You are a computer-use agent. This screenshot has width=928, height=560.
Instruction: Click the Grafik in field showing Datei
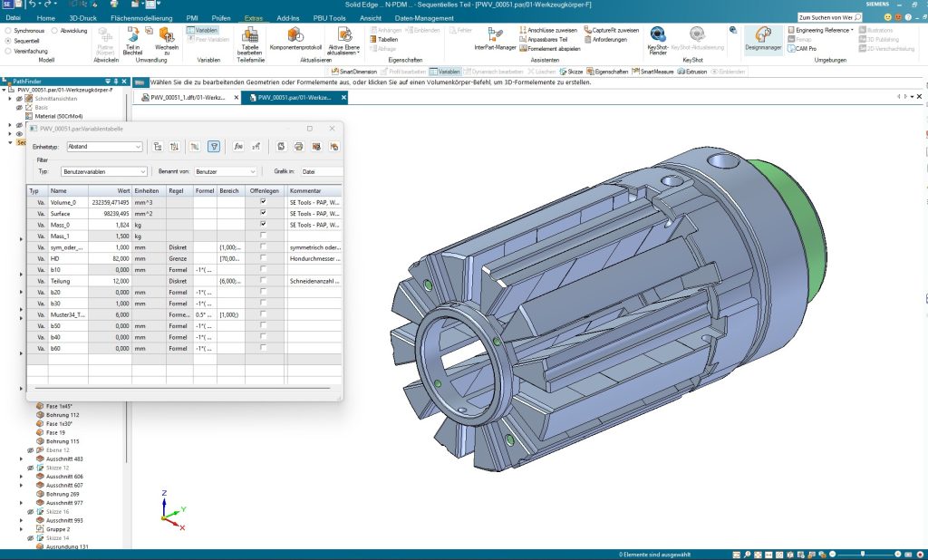[x=322, y=171]
